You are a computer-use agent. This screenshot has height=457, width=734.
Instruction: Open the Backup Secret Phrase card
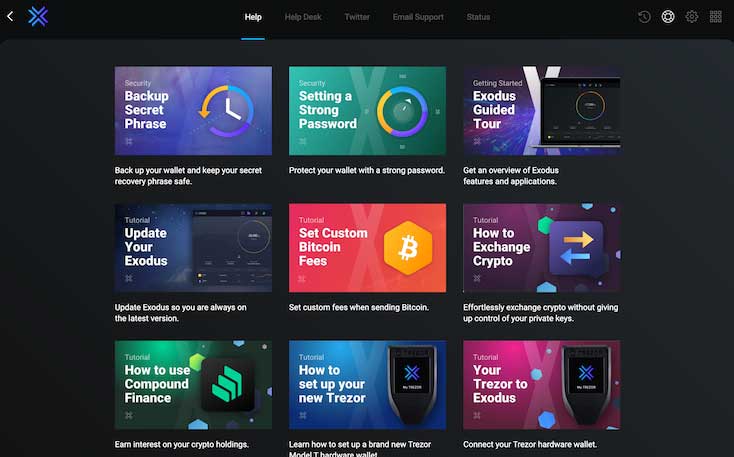pos(193,111)
